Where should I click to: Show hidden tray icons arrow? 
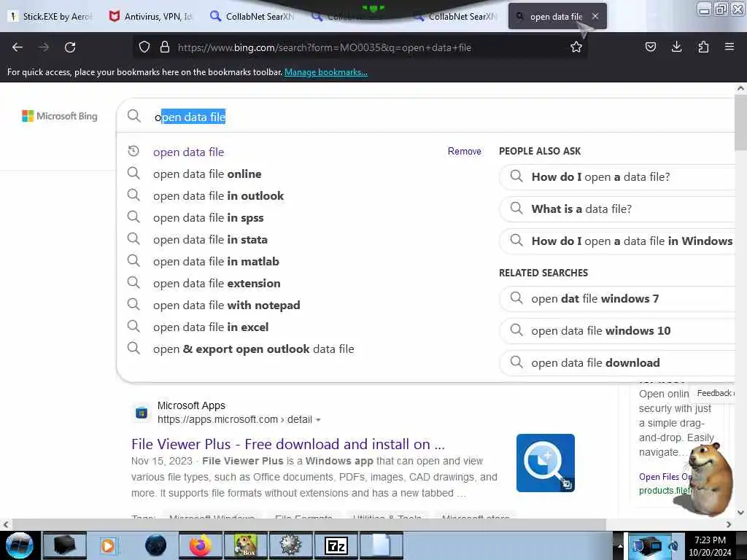pyautogui.click(x=620, y=546)
